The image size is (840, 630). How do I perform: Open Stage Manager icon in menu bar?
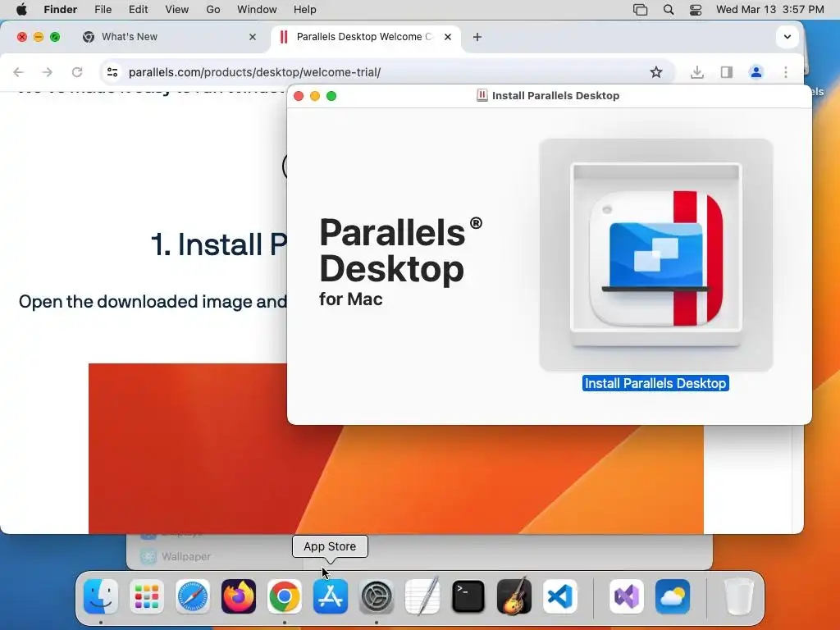point(640,10)
